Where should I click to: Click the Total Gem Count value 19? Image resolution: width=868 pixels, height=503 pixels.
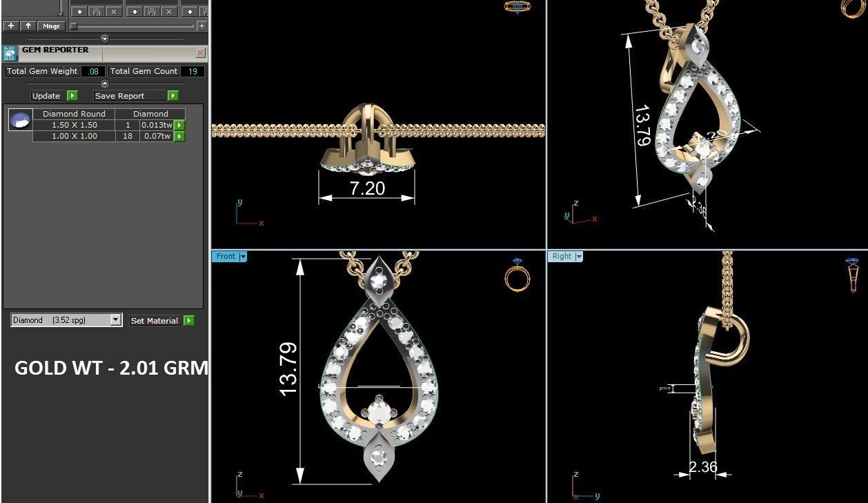(193, 71)
